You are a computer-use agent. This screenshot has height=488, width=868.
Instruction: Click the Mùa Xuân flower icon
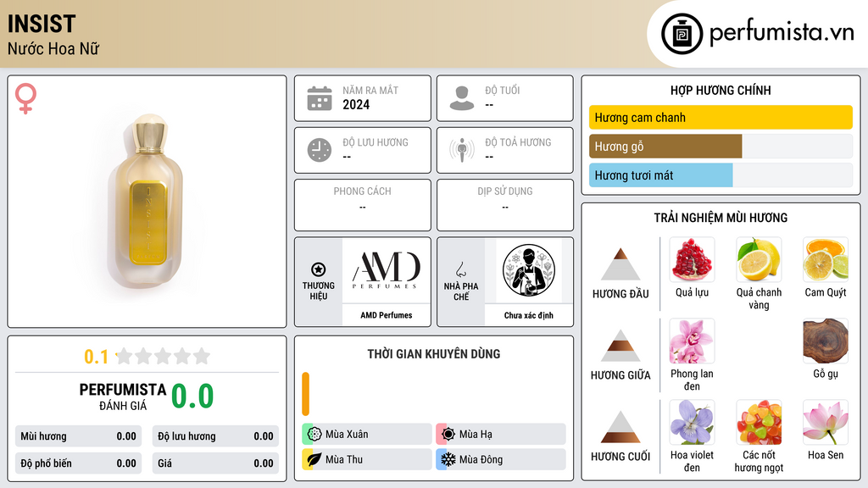314,434
